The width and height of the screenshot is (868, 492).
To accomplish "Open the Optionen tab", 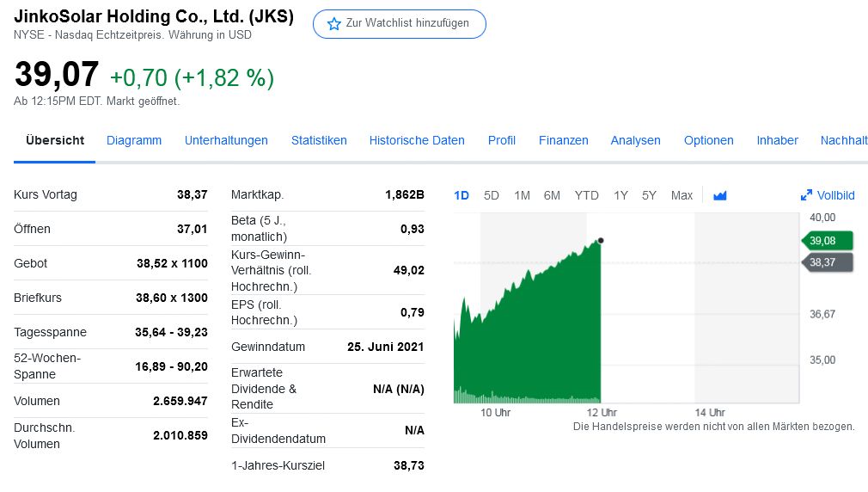I will tap(709, 140).
